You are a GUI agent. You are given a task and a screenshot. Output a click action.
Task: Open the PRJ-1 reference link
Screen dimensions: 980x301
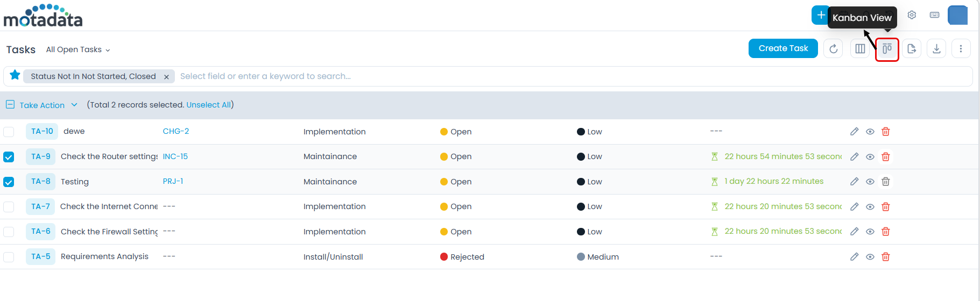[173, 181]
